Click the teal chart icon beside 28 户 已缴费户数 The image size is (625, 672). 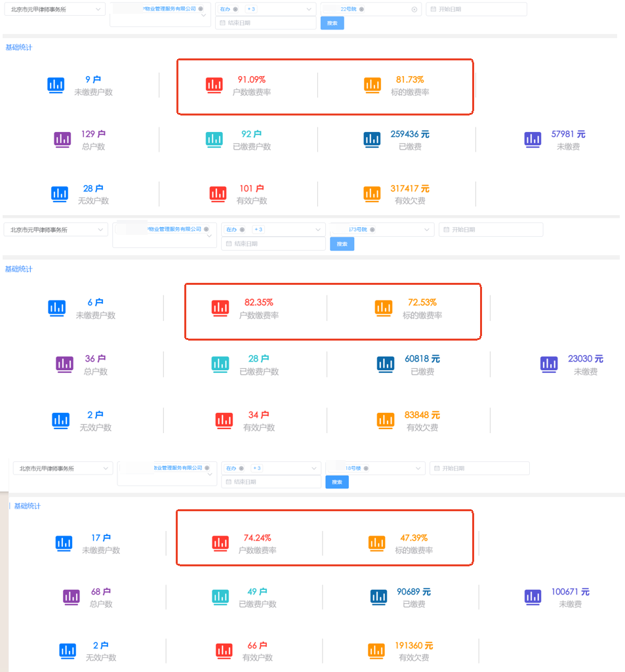(220, 364)
